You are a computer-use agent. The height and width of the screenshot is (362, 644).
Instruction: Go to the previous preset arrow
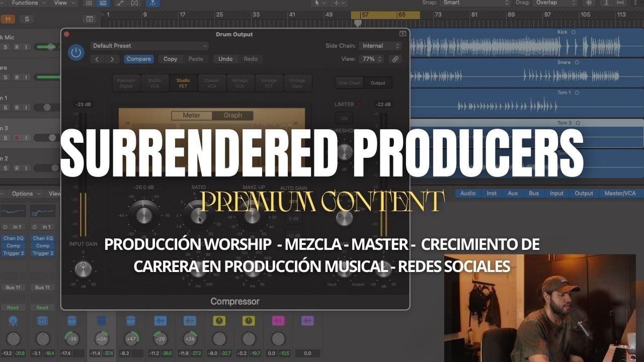[x=97, y=59]
